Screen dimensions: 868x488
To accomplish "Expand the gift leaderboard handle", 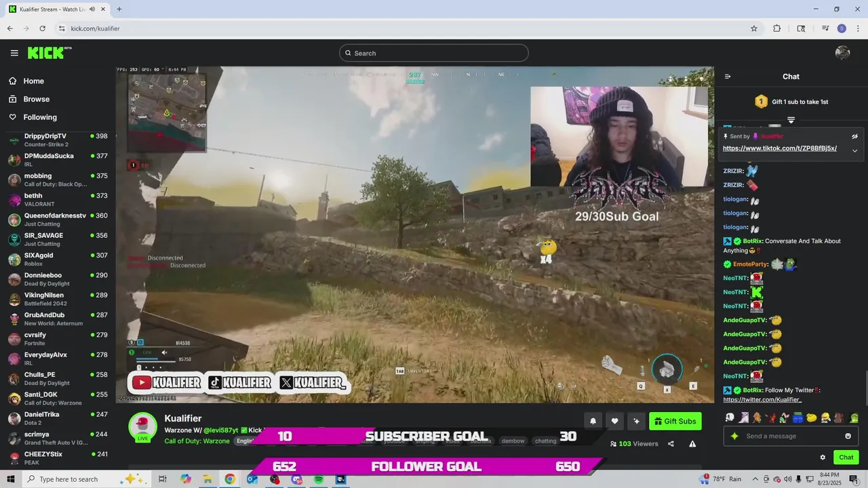I will click(x=791, y=120).
